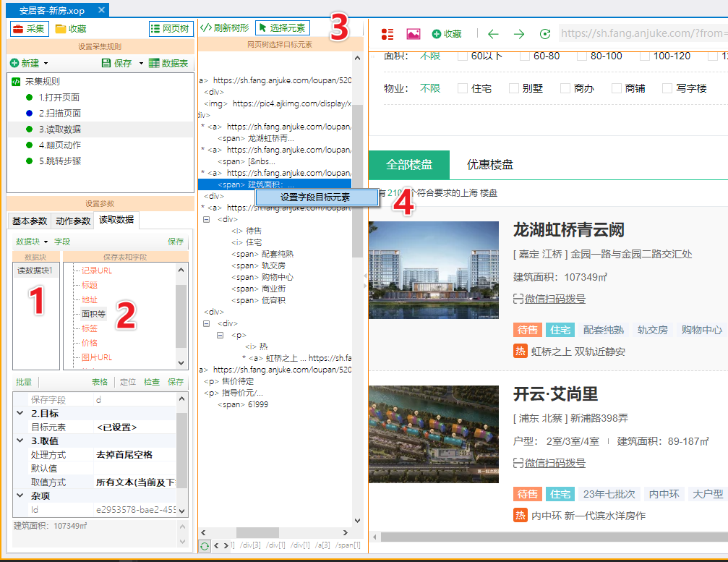
Task: Click browser 收藏 plus button
Action: (x=447, y=34)
